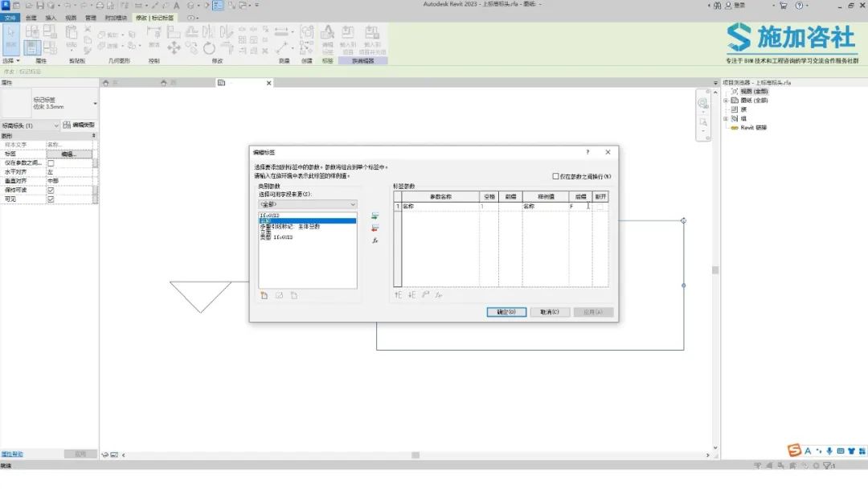Open the 文件 menu tab

[10, 18]
